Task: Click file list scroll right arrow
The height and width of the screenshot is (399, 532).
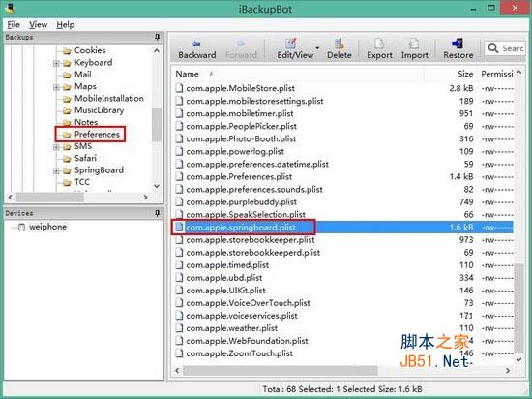Action: click(x=508, y=371)
